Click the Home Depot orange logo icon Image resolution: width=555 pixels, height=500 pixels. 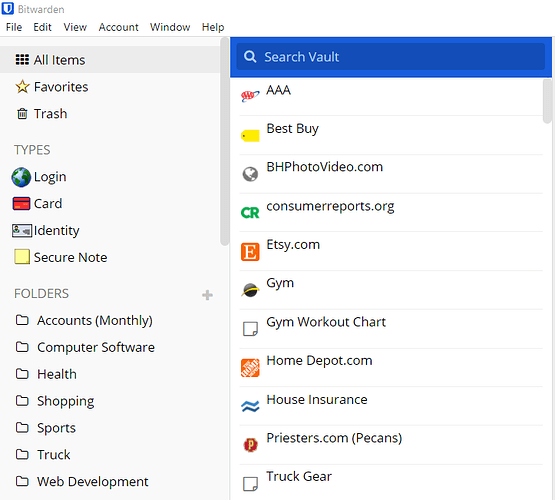[x=250, y=368]
